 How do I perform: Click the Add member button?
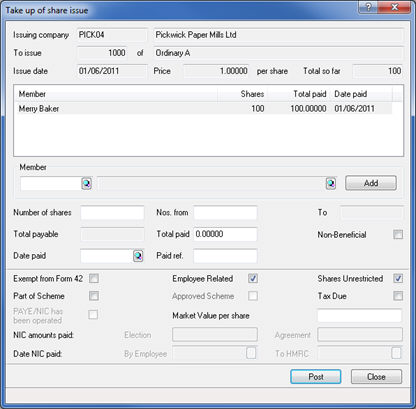(x=371, y=183)
